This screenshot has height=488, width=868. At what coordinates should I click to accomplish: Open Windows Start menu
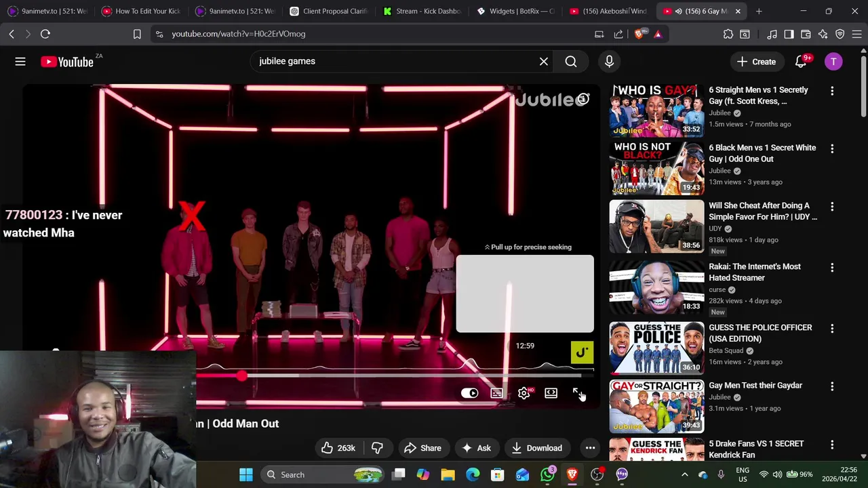pos(246,474)
